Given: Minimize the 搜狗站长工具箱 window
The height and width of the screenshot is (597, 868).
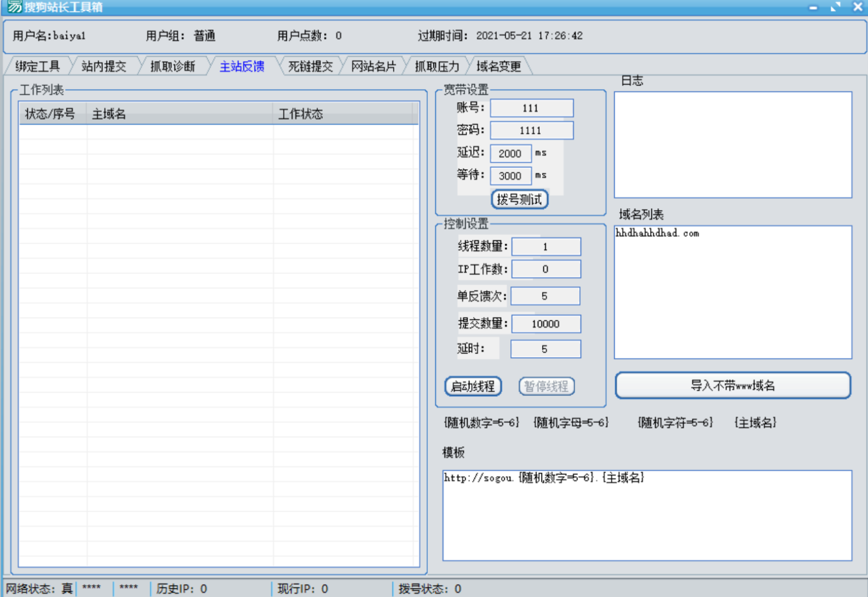Looking at the screenshot, I should pos(813,7).
